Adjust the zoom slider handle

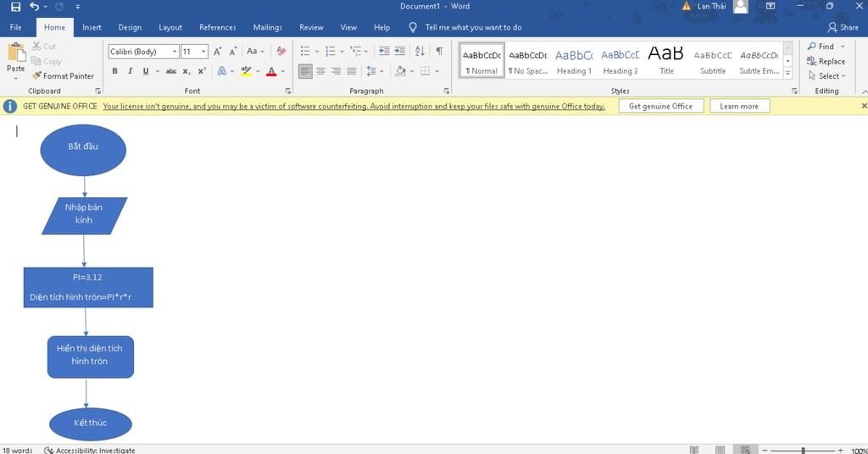coord(804,450)
